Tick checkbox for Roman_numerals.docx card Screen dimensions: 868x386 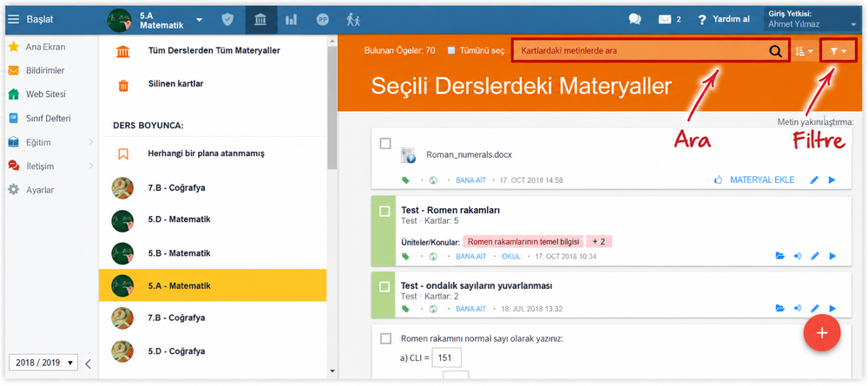click(x=385, y=144)
